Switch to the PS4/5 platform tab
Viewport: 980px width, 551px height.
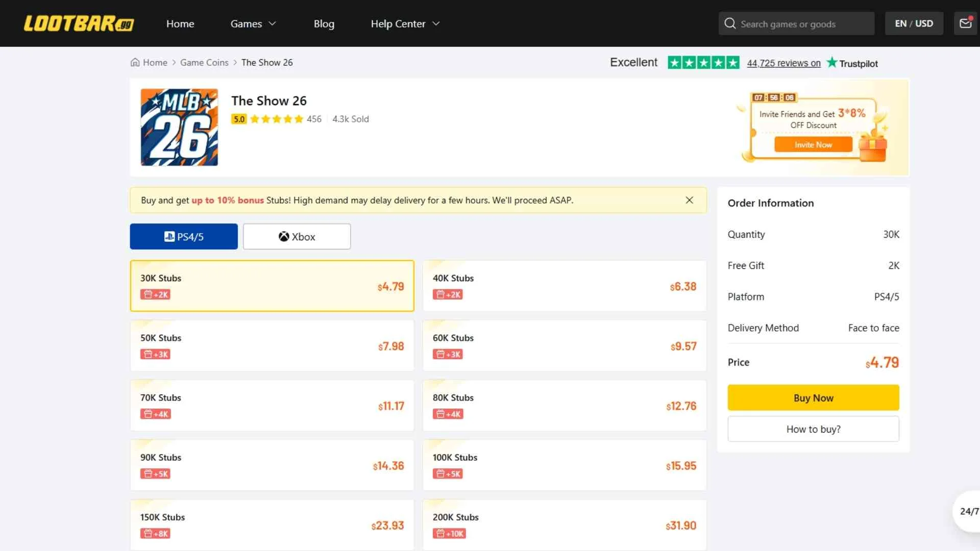(184, 236)
